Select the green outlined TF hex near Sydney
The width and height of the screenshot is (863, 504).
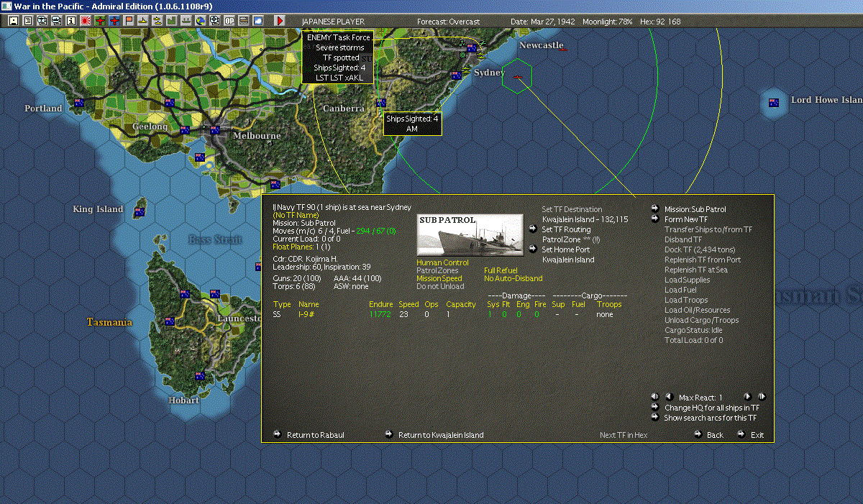click(x=517, y=75)
